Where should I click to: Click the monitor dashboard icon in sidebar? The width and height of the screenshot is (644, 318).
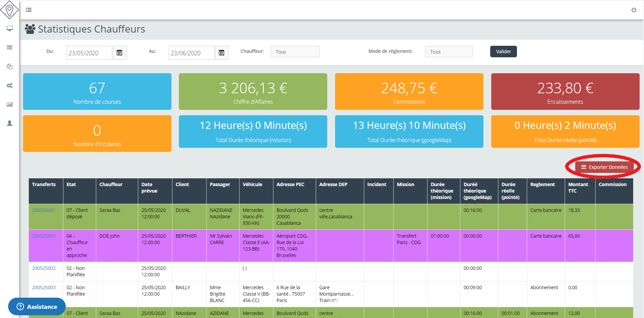9,28
